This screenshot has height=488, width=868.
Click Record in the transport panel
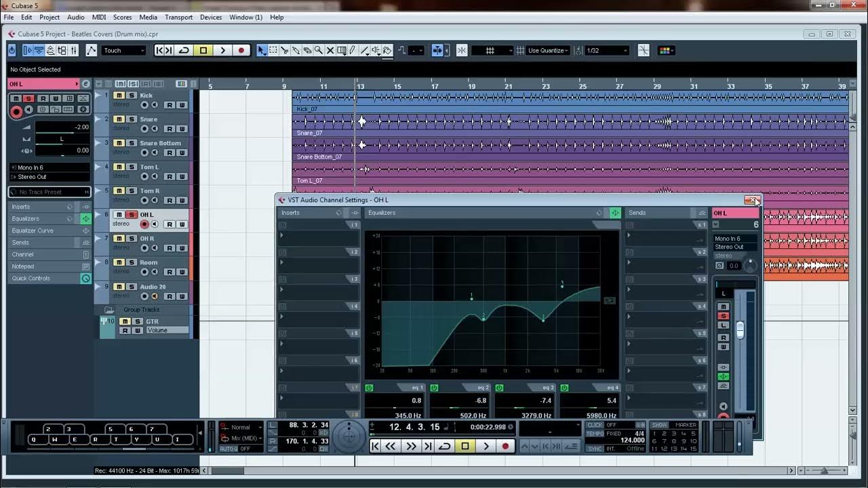pos(505,446)
